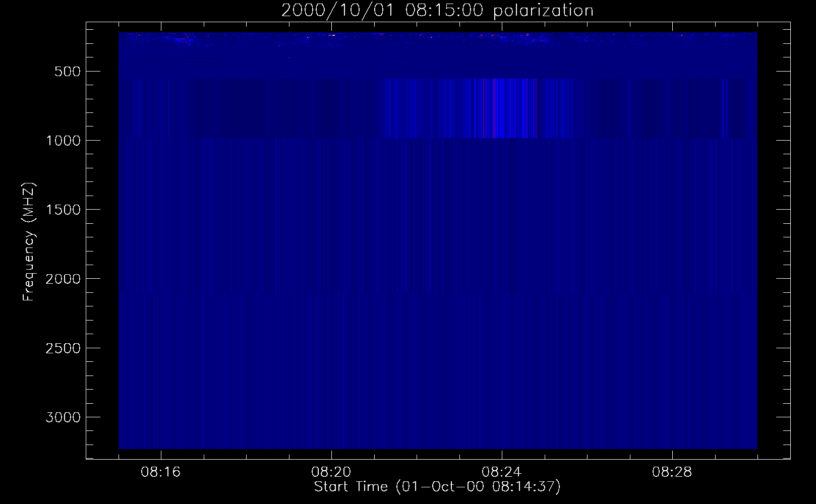Click the 08:28 time tick label
The width and height of the screenshot is (816, 504).
point(672,472)
